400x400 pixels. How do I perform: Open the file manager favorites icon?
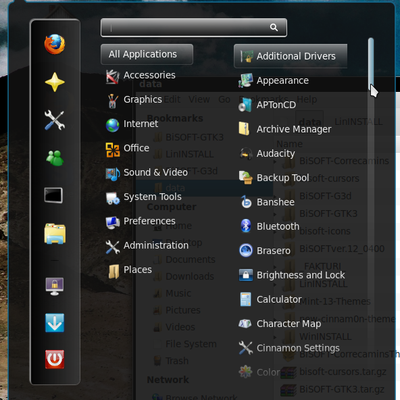point(55,233)
